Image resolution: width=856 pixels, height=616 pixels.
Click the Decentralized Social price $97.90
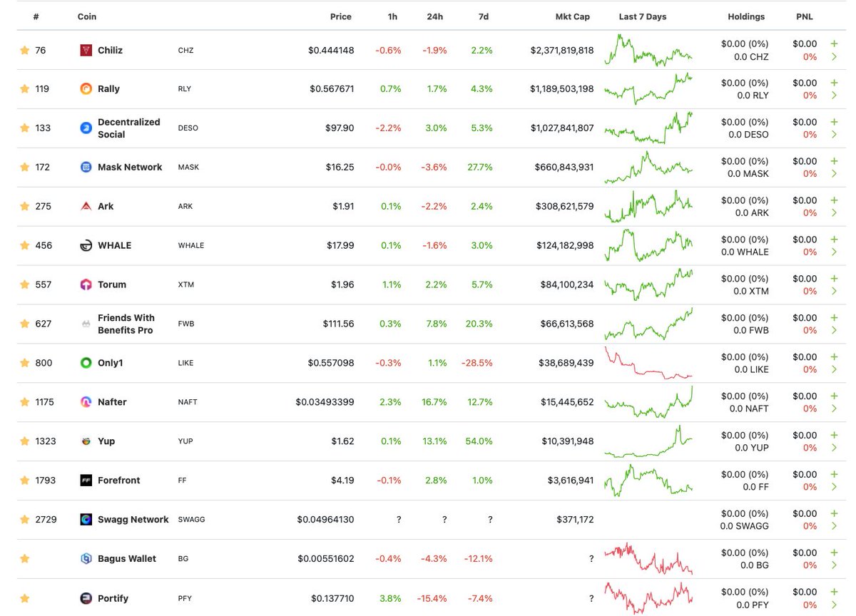click(340, 128)
